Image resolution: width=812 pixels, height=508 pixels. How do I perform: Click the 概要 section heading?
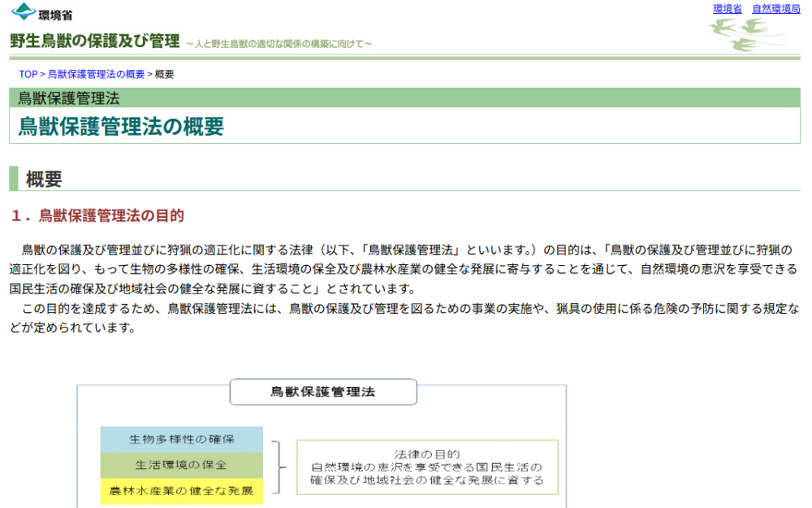coord(45,178)
